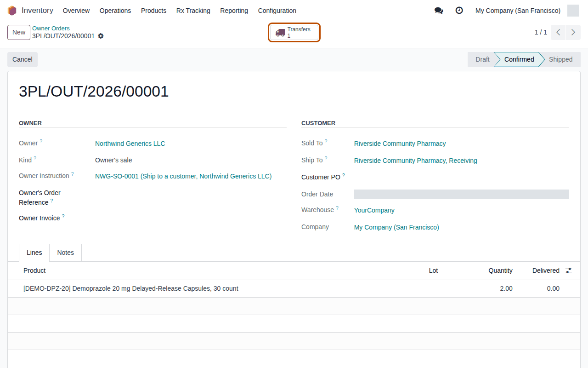
Task: Open column settings icon next to Delivered
Action: (569, 270)
